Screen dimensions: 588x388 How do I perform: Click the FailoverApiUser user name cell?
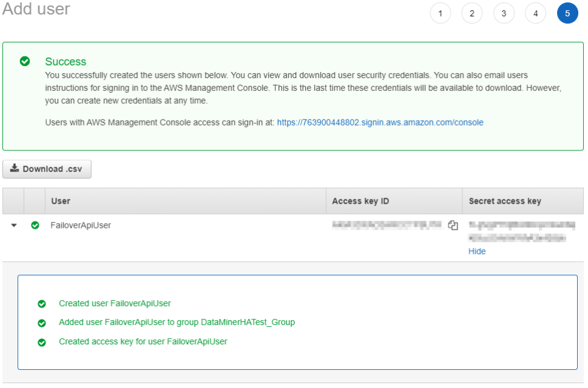[81, 226]
